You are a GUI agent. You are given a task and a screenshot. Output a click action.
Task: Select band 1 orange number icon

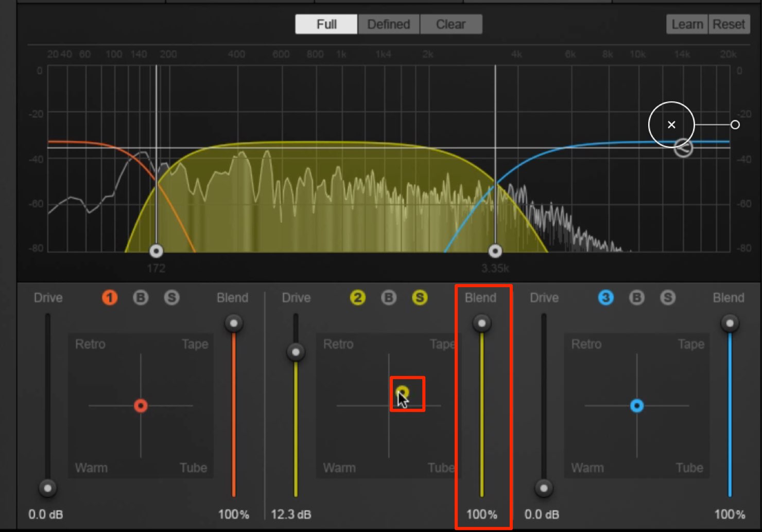pyautogui.click(x=110, y=297)
